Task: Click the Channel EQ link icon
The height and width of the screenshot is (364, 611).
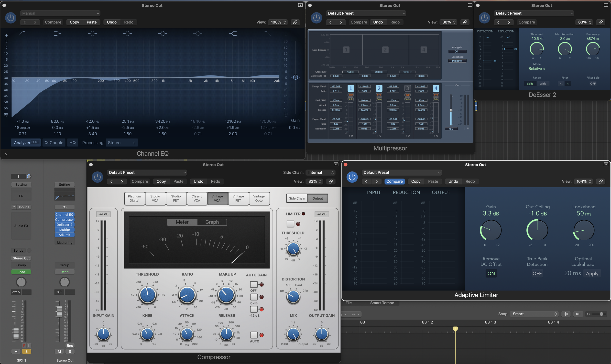Action: pyautogui.click(x=295, y=22)
